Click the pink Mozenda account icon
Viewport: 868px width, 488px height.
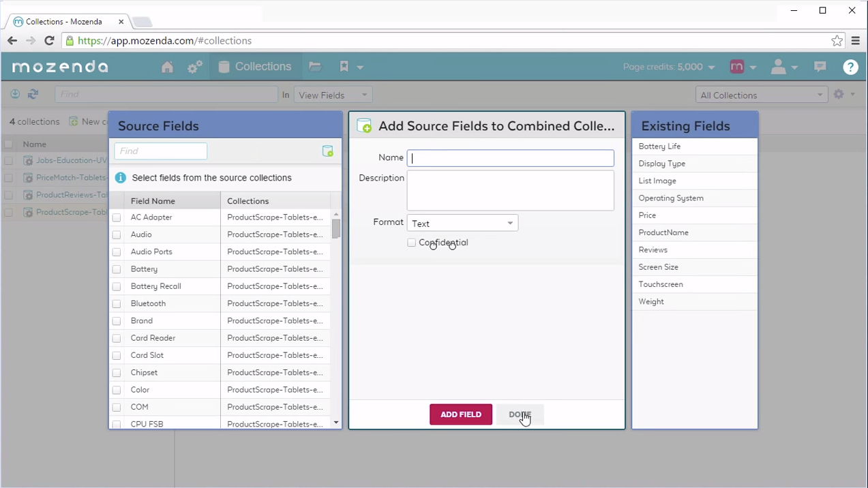click(736, 67)
